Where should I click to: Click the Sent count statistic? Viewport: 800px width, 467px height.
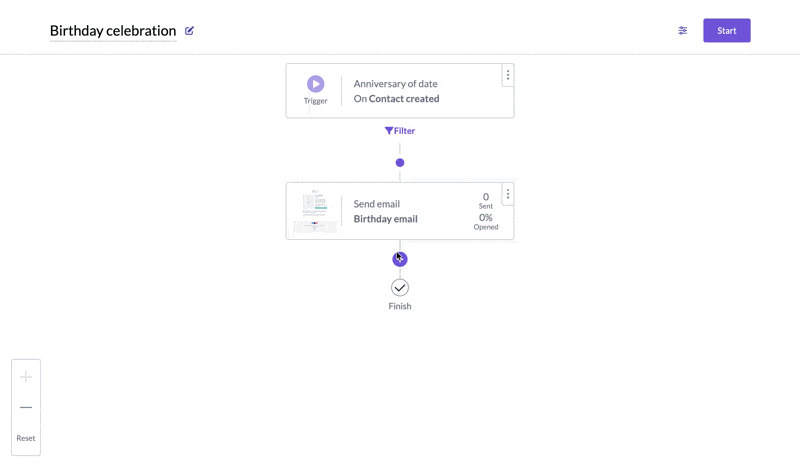pyautogui.click(x=486, y=200)
